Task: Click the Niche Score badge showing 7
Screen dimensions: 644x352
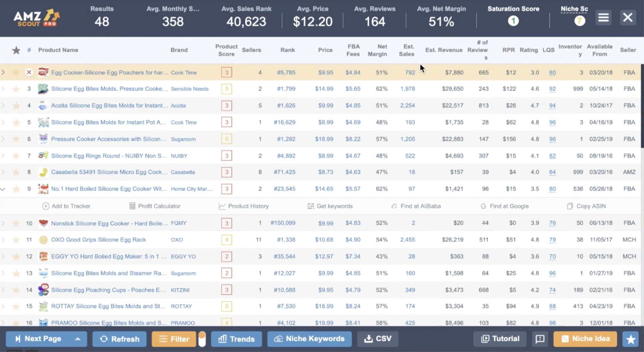Action: pyautogui.click(x=579, y=21)
